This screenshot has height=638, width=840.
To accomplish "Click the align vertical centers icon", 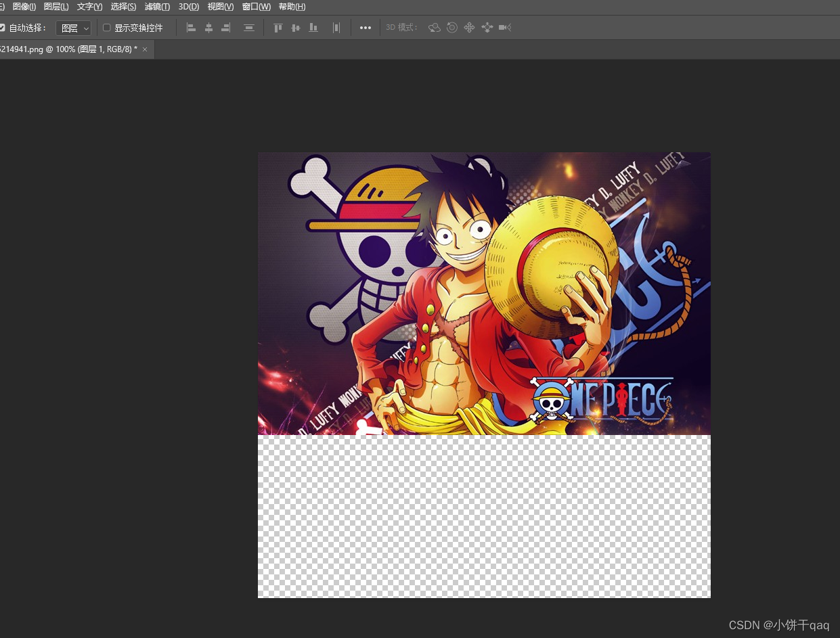I will pos(295,28).
